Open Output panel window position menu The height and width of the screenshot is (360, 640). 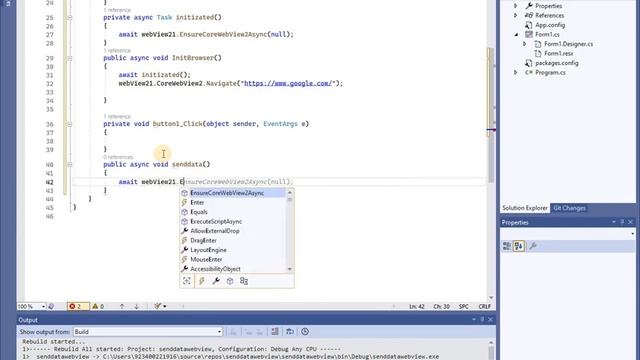pos(473,320)
